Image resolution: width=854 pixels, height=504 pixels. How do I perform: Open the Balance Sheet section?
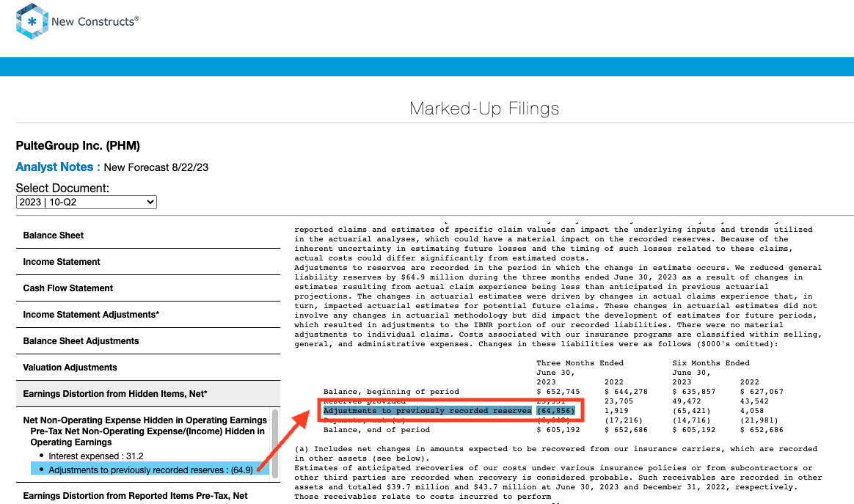coord(148,235)
